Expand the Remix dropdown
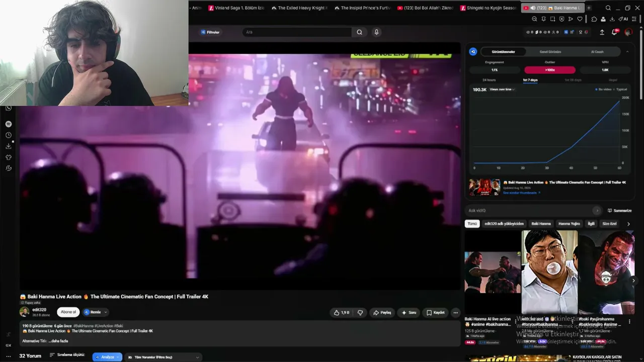The width and height of the screenshot is (644, 362). 96,312
